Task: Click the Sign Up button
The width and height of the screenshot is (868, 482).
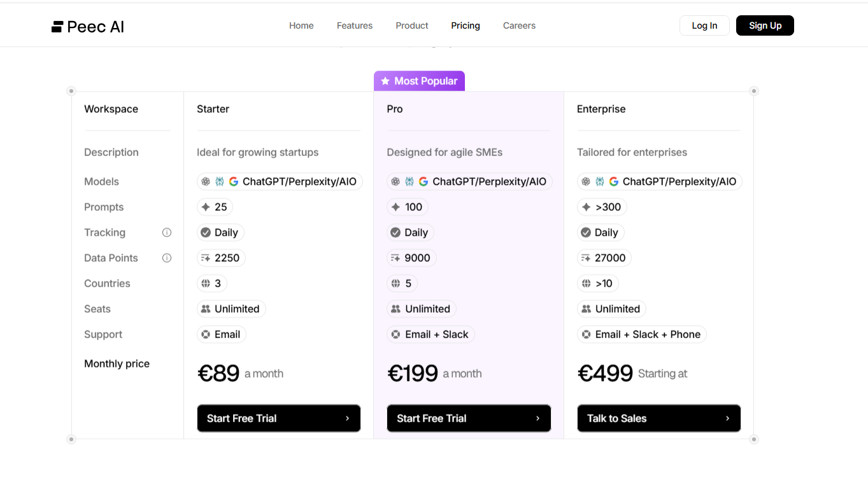Action: [764, 25]
